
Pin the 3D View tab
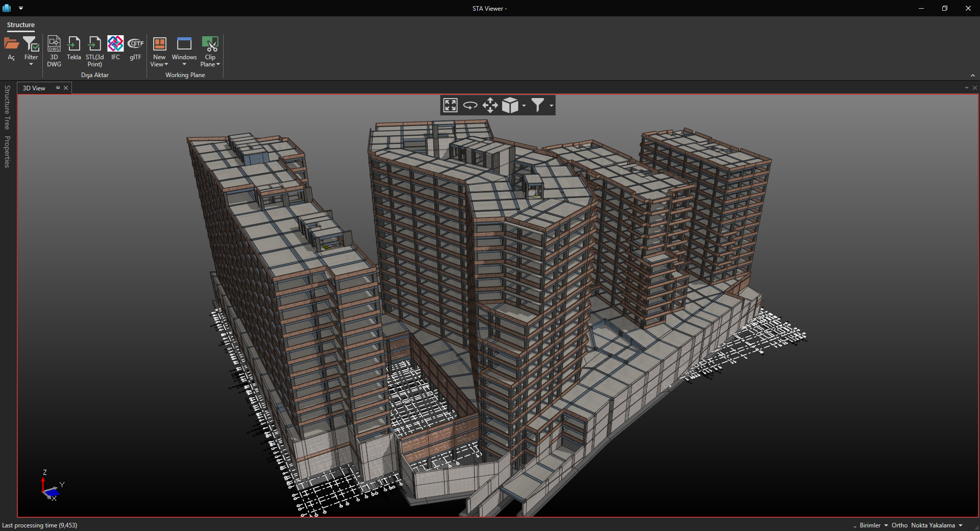tap(58, 88)
